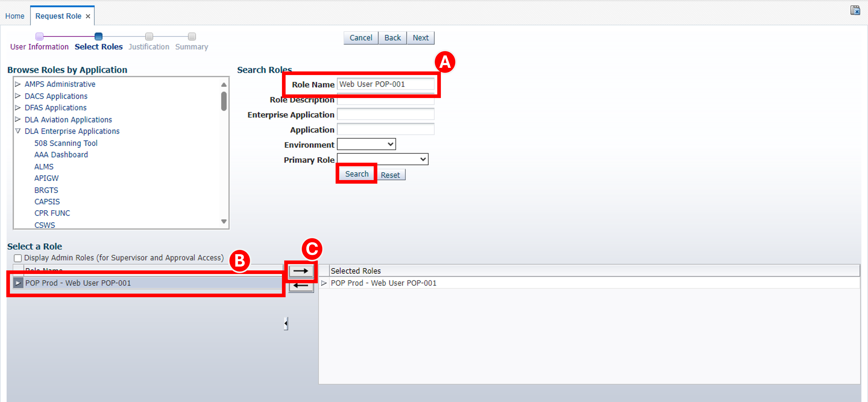
Task: Collapse the DLA Enterprise Applications node
Action: tap(18, 131)
